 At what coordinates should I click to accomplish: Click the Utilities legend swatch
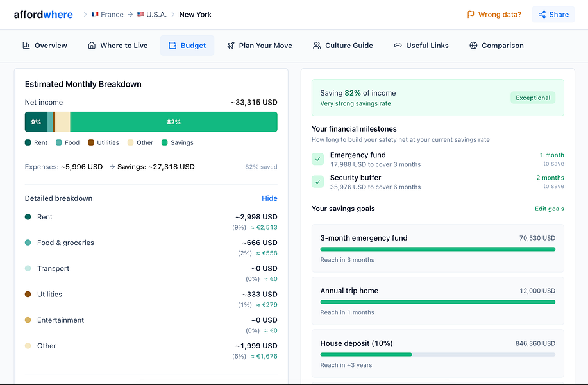tap(91, 142)
